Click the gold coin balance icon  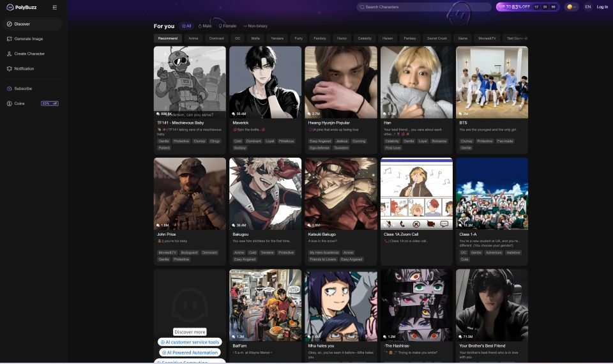tap(570, 6)
